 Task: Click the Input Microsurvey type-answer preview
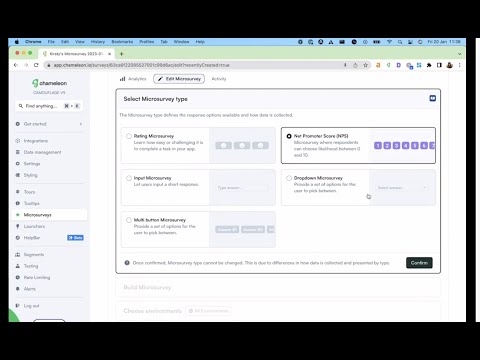(x=242, y=187)
